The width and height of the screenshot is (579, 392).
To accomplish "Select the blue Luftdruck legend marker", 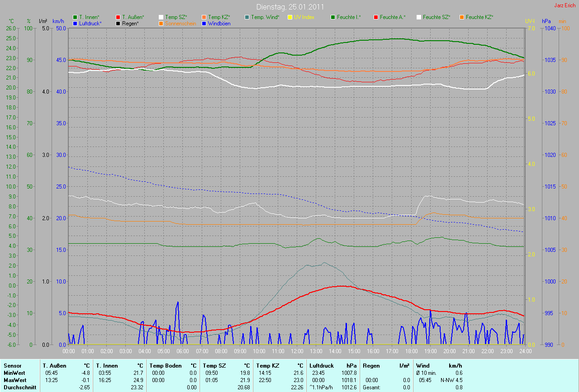I will pyautogui.click(x=75, y=23).
